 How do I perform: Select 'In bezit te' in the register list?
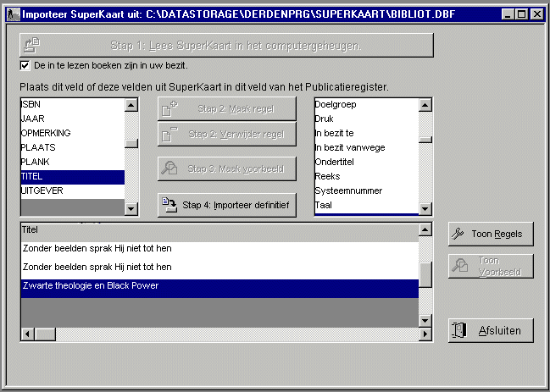click(x=367, y=133)
